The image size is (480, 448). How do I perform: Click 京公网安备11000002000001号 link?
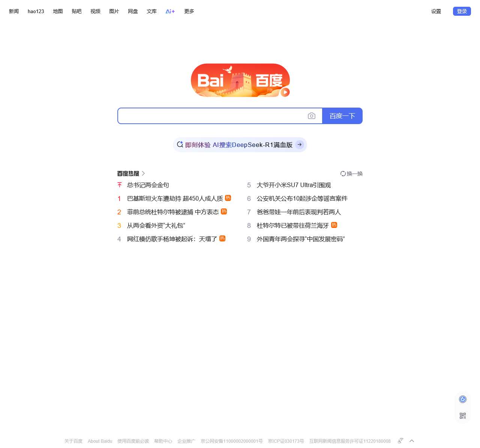(232, 441)
